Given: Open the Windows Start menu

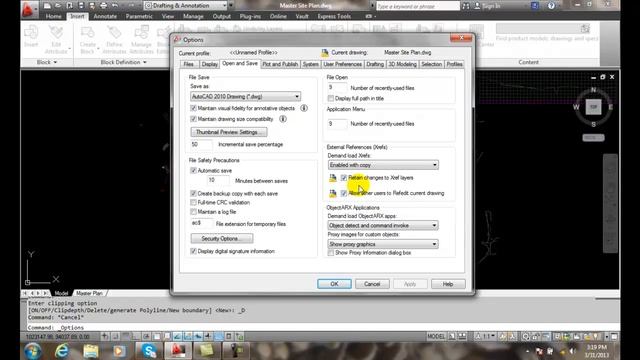Looking at the screenshot, I should point(32,351).
